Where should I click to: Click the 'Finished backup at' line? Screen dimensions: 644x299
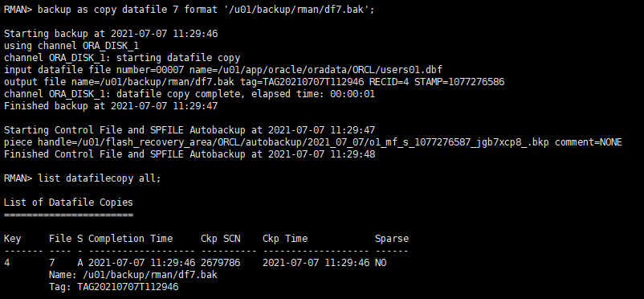[111, 106]
